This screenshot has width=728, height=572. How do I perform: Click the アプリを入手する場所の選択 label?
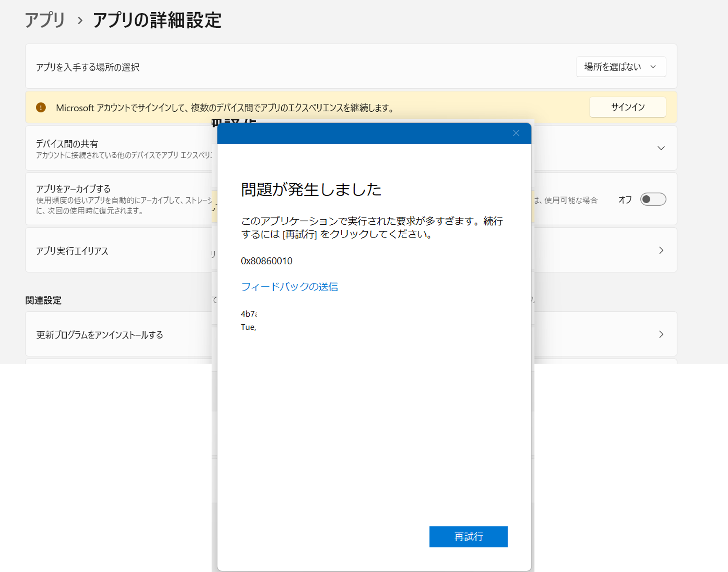(x=88, y=67)
